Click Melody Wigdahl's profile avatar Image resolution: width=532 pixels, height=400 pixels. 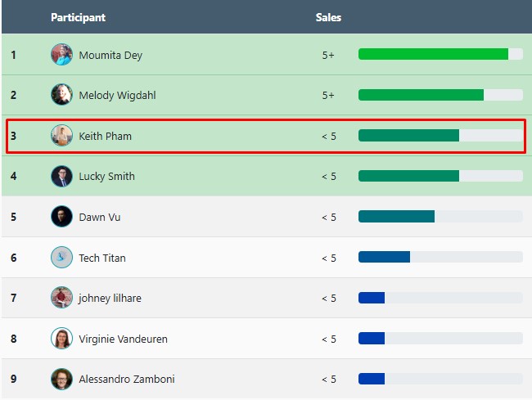[61, 95]
